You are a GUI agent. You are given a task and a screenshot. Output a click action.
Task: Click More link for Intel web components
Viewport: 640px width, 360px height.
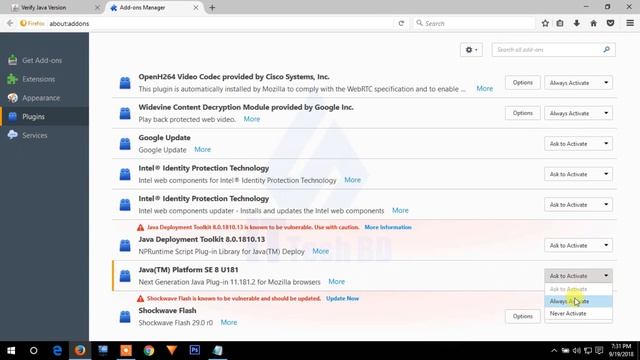coord(352,180)
